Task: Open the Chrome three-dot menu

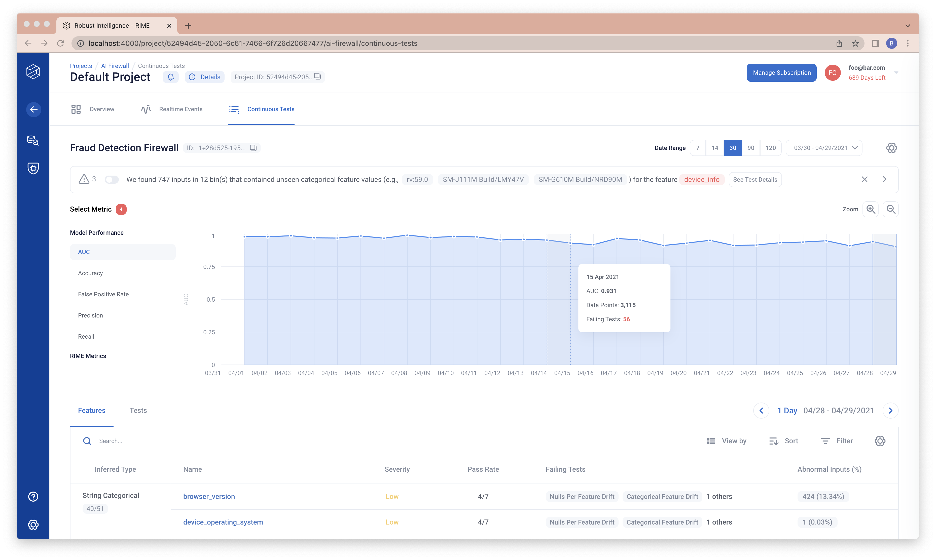Action: (908, 43)
